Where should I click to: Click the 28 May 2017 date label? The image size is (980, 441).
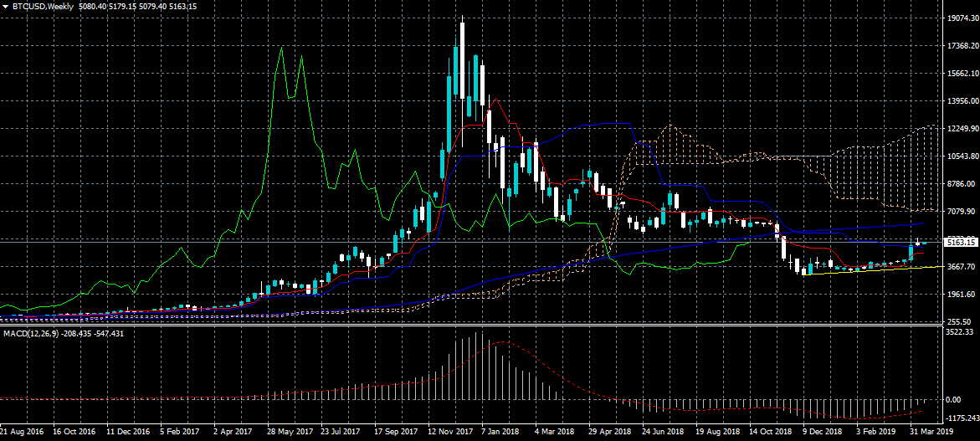point(290,433)
